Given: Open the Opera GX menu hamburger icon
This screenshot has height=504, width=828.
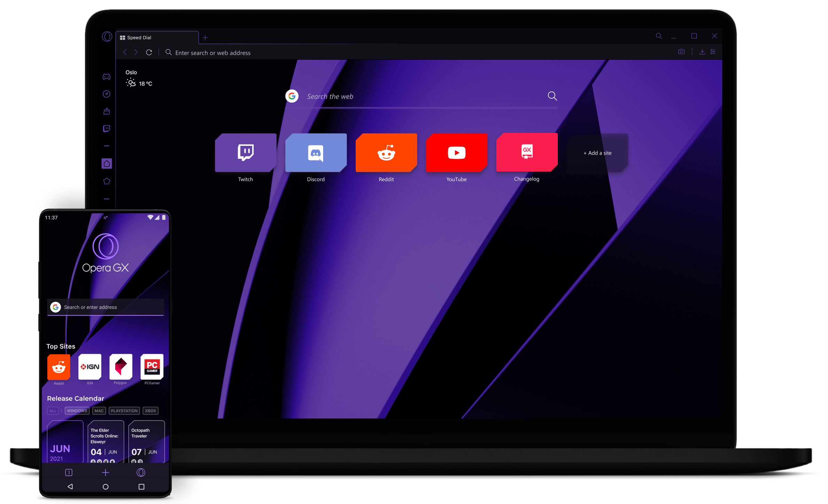Looking at the screenshot, I should coord(713,52).
